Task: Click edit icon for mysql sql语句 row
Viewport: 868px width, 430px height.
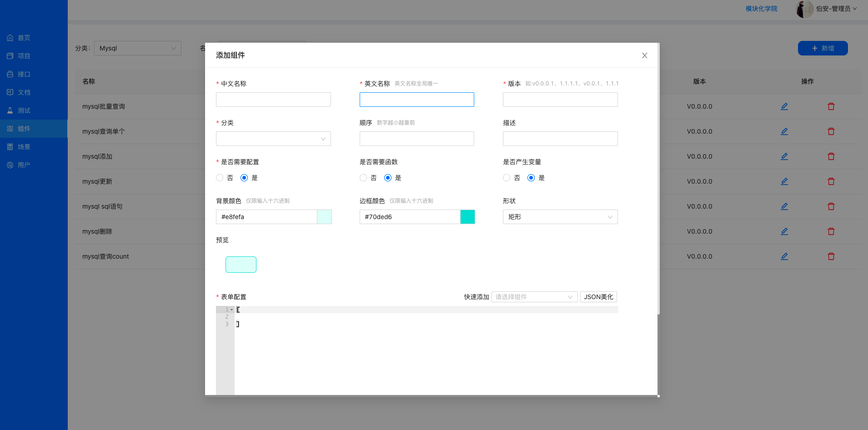Action: click(784, 206)
